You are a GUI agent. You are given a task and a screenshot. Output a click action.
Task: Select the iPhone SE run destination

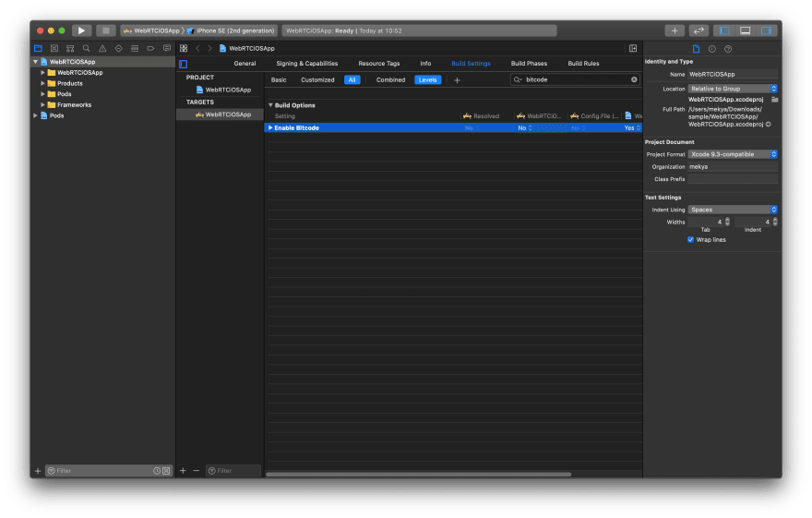pos(231,30)
